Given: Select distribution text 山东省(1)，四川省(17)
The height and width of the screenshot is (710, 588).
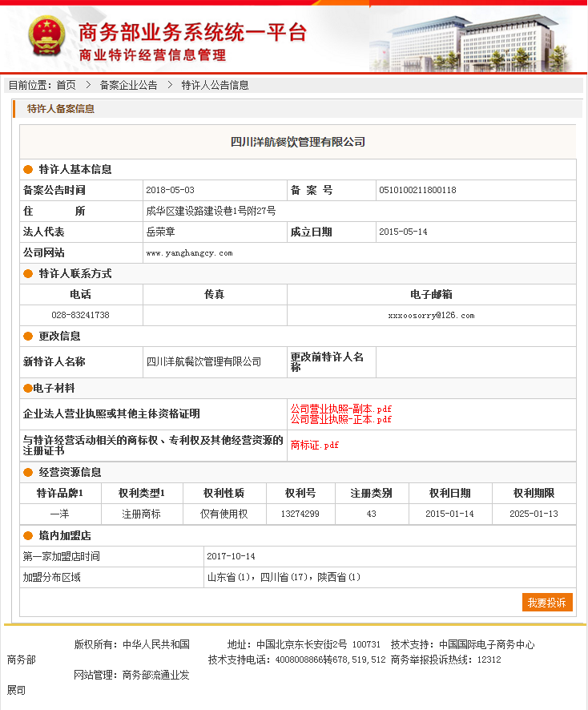Looking at the screenshot, I should pyautogui.click(x=258, y=577).
